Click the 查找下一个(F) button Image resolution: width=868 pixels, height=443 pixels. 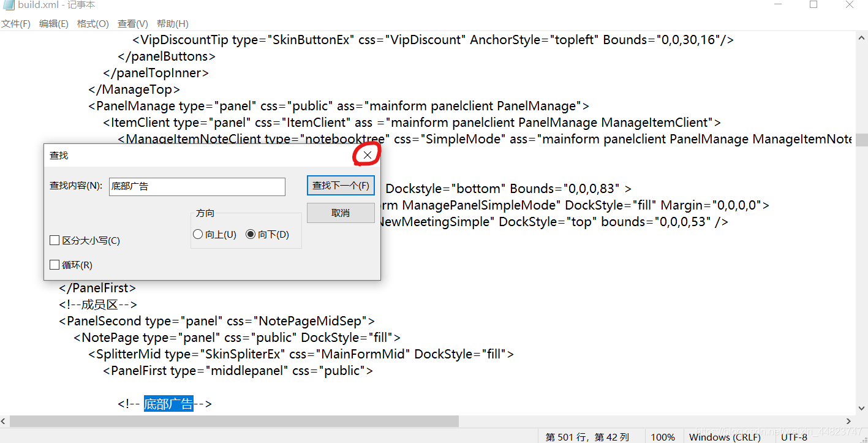point(341,186)
